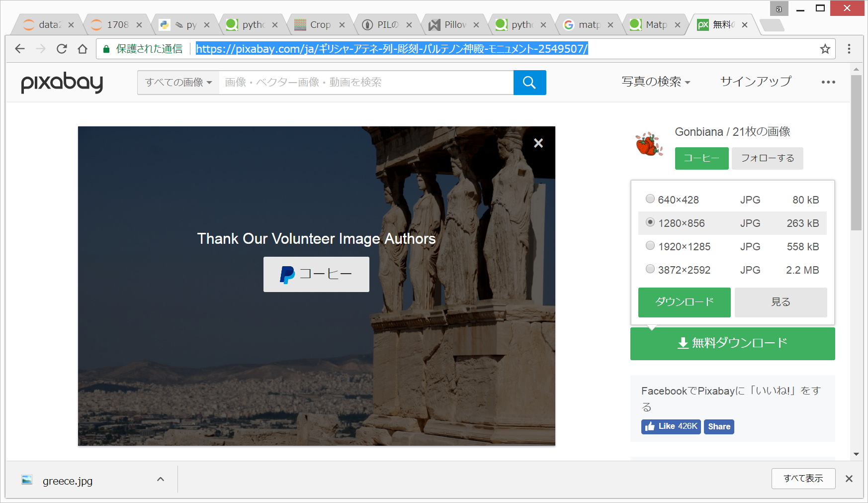Reload the page with the refresh icon

(62, 49)
